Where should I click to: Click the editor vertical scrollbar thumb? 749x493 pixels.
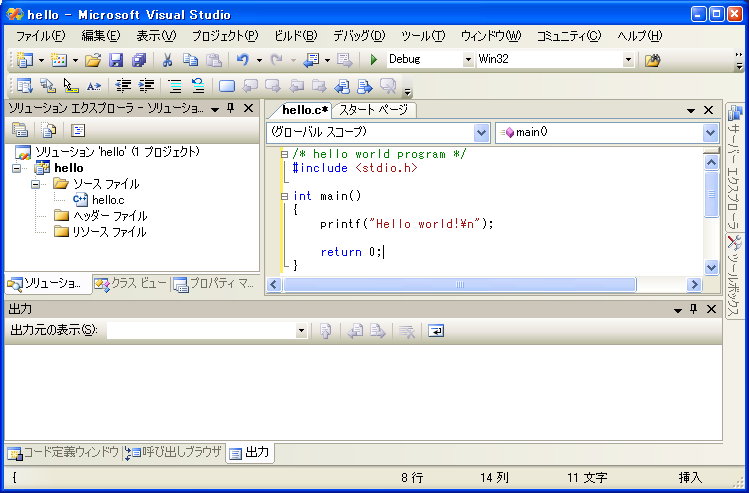tap(711, 194)
